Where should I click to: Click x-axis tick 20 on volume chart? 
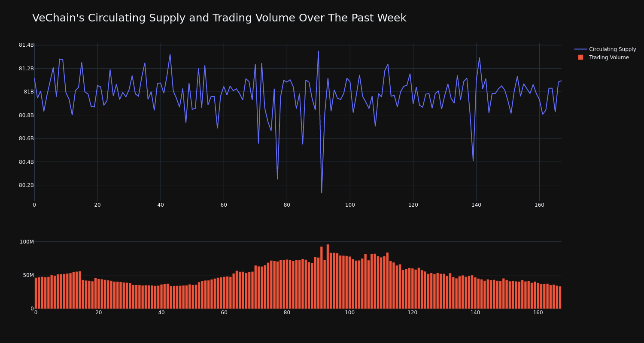(x=99, y=313)
